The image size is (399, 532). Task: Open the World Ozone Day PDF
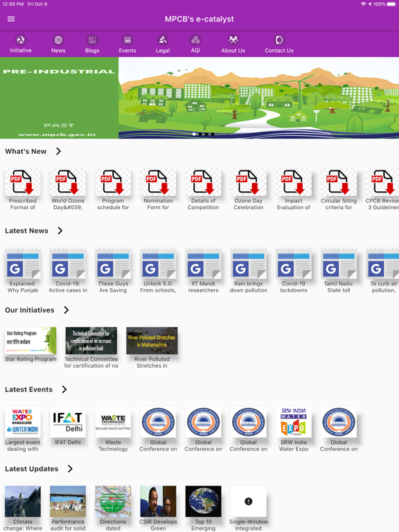68,182
